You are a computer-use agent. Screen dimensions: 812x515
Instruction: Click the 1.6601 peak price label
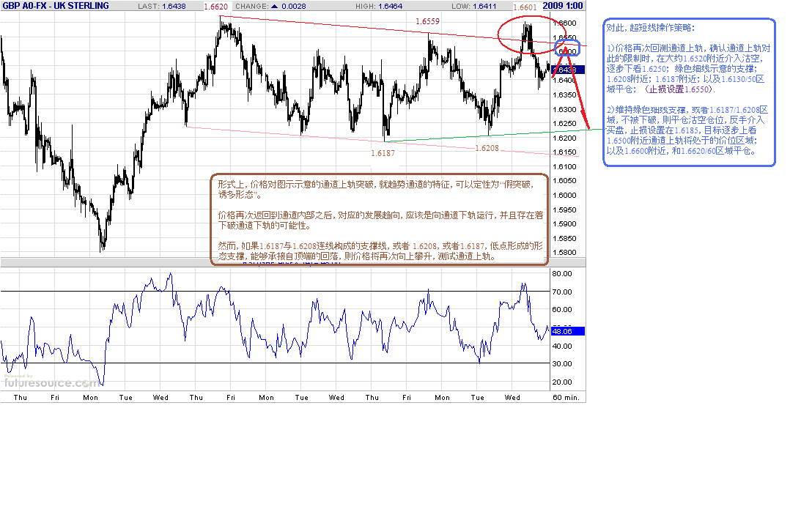[x=525, y=7]
